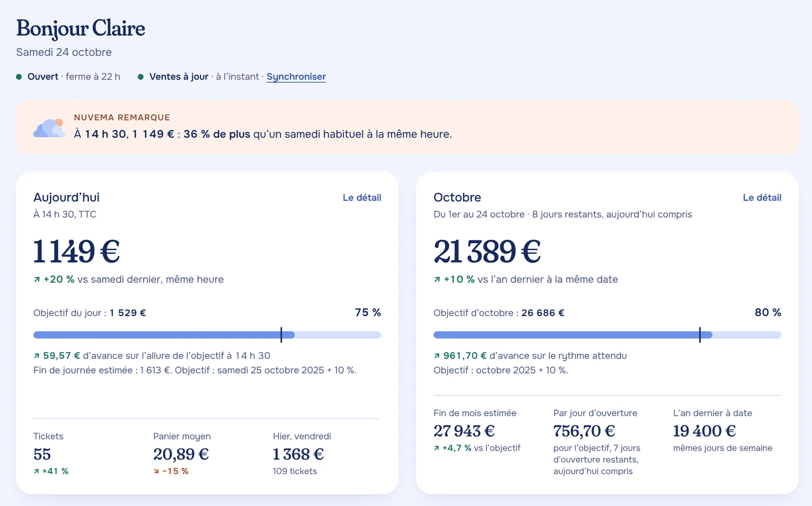812x506 pixels.
Task: Click the NUVEMA REMARQUE label
Action: [x=122, y=117]
